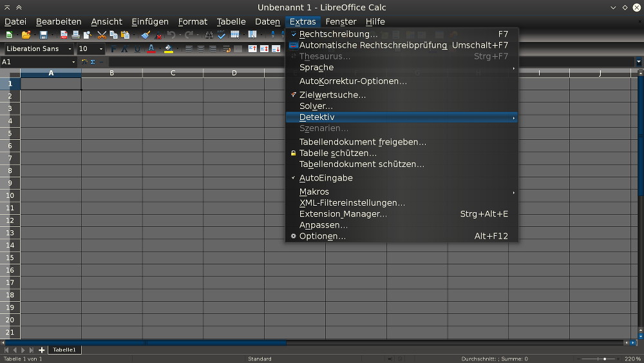Click the Redo arrow icon
This screenshot has width=644, height=363.
189,35
